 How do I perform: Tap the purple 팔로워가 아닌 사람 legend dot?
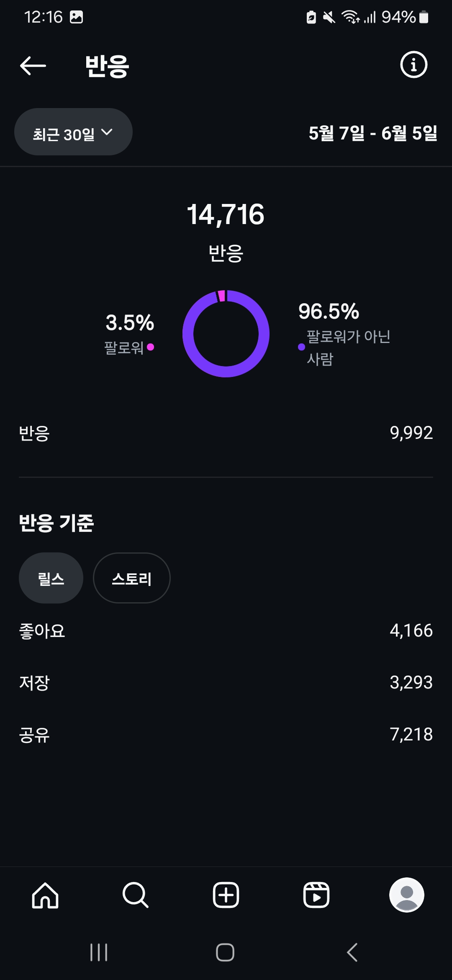pos(301,347)
